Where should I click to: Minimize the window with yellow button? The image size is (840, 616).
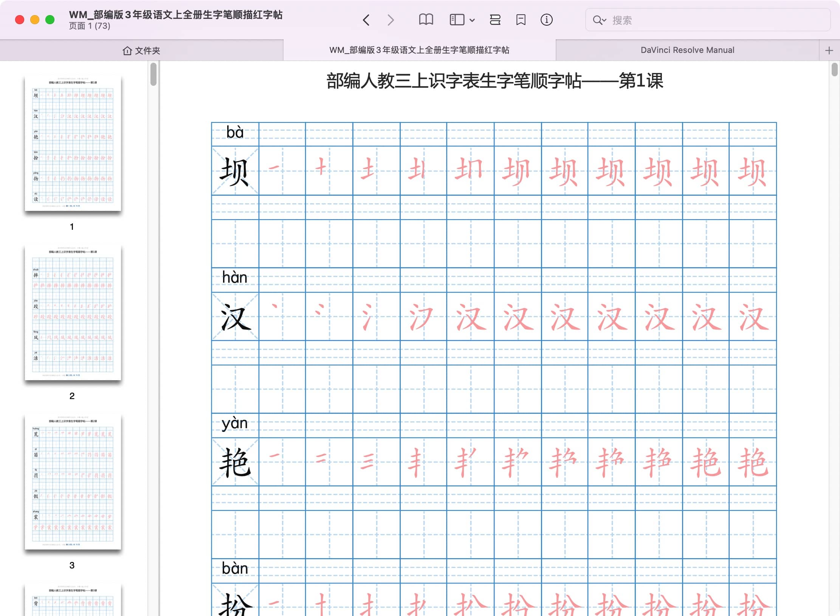click(35, 20)
